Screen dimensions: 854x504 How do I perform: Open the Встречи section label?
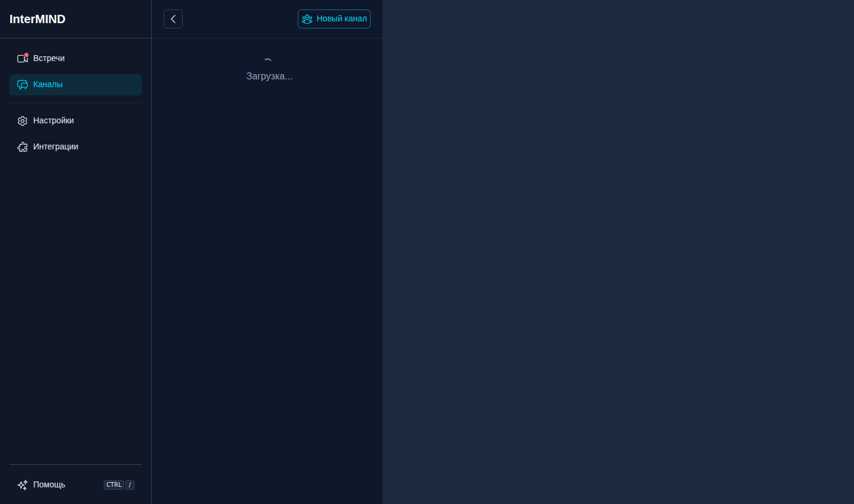(x=49, y=58)
